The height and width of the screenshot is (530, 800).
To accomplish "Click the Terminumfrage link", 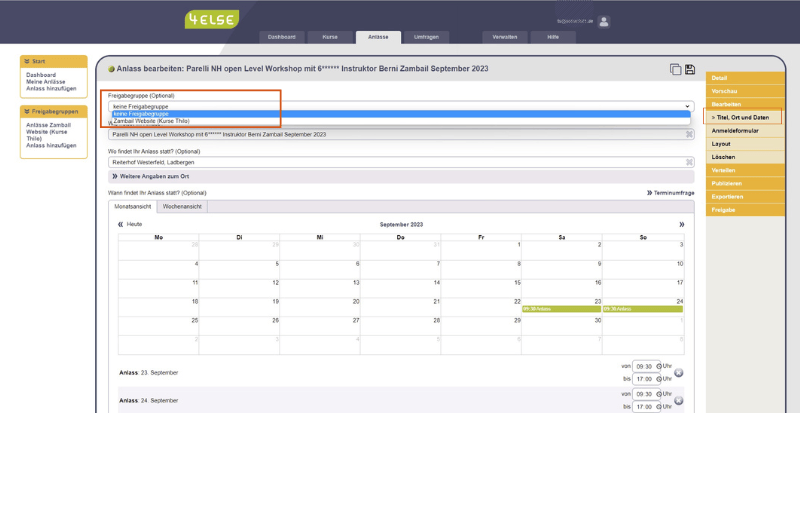I will pyautogui.click(x=674, y=193).
